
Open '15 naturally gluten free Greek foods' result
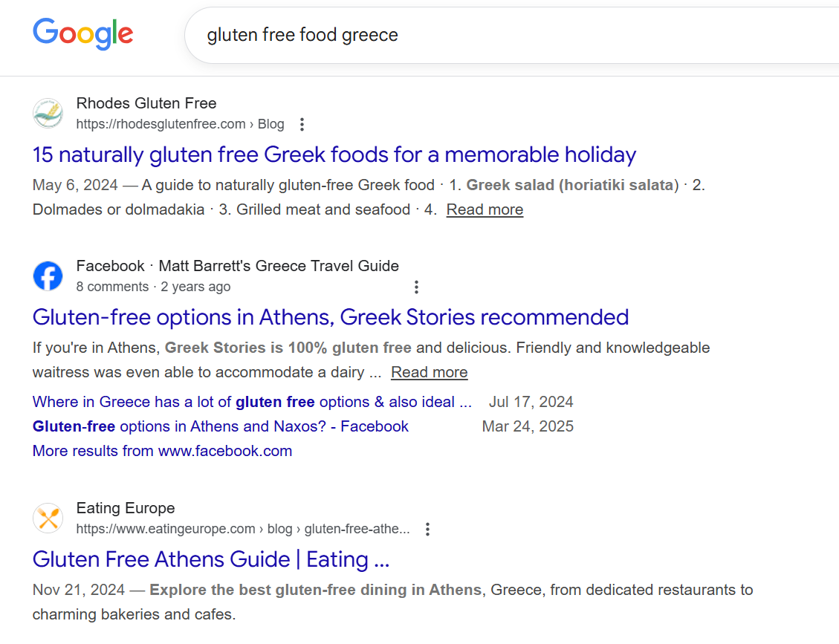coord(334,155)
